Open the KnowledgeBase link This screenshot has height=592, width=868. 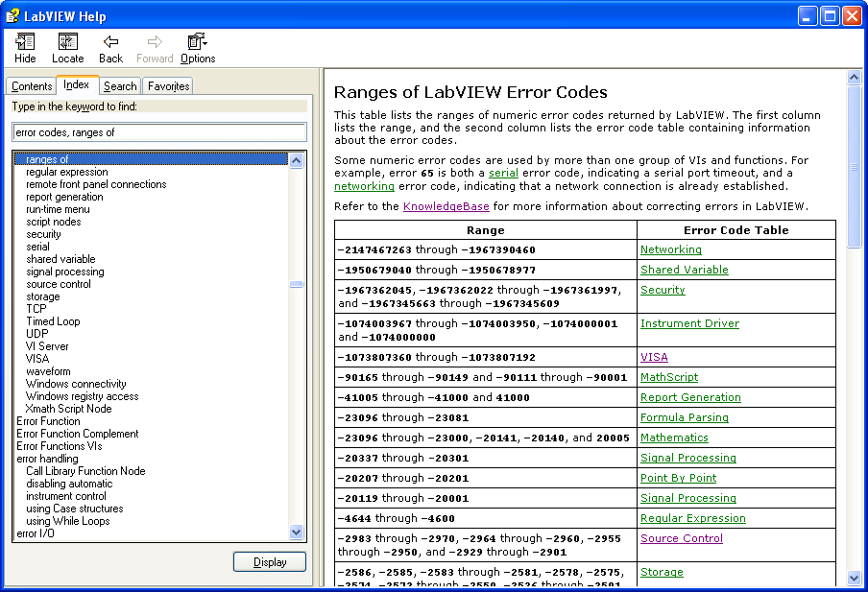click(446, 206)
